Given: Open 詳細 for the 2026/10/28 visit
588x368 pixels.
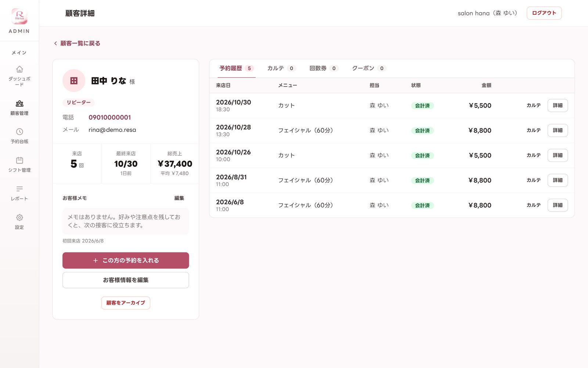Looking at the screenshot, I should point(557,131).
